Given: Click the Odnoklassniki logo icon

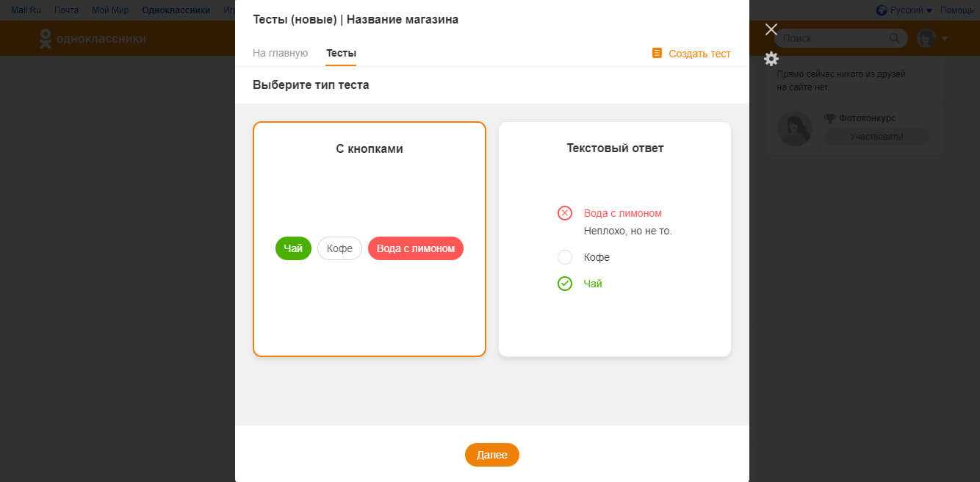Looking at the screenshot, I should 46,39.
